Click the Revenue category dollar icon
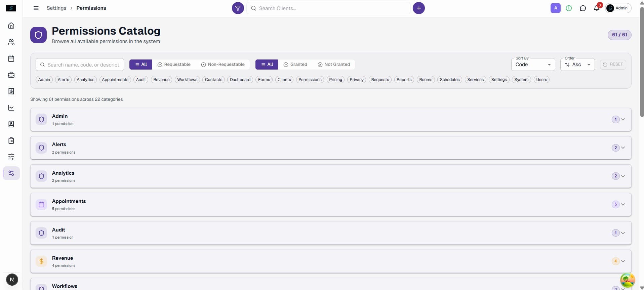The image size is (644, 290). [x=41, y=261]
